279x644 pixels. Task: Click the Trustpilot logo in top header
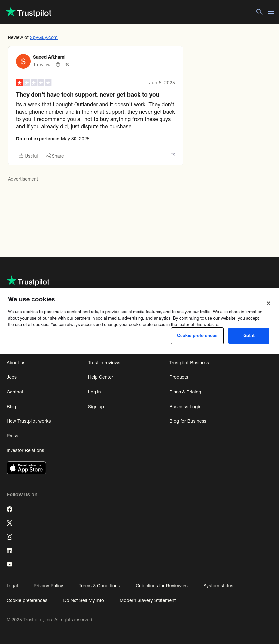pos(29,12)
